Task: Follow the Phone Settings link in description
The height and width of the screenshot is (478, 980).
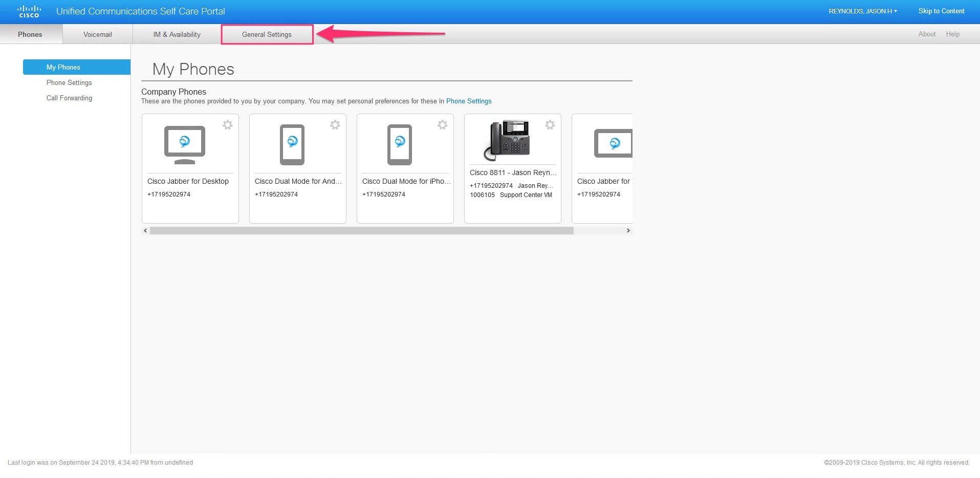Action: click(x=469, y=101)
